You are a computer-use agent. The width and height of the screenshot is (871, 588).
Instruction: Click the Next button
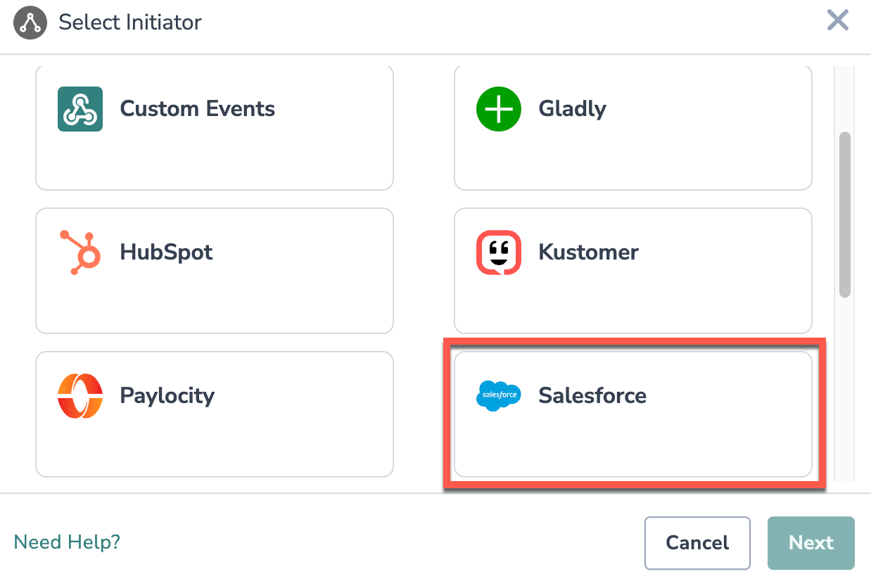tap(810, 543)
